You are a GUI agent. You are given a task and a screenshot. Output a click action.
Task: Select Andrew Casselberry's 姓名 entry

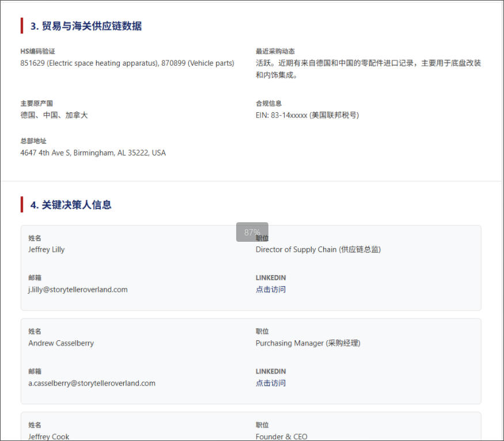click(60, 343)
